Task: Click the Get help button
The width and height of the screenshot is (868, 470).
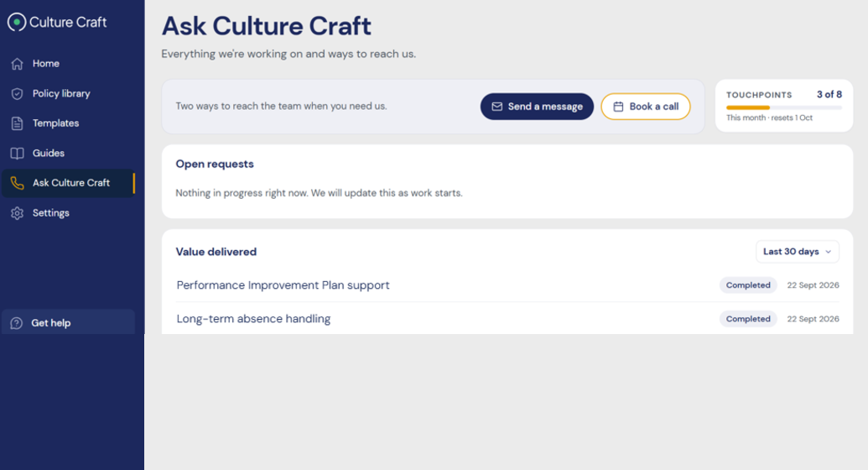Action: [68, 322]
